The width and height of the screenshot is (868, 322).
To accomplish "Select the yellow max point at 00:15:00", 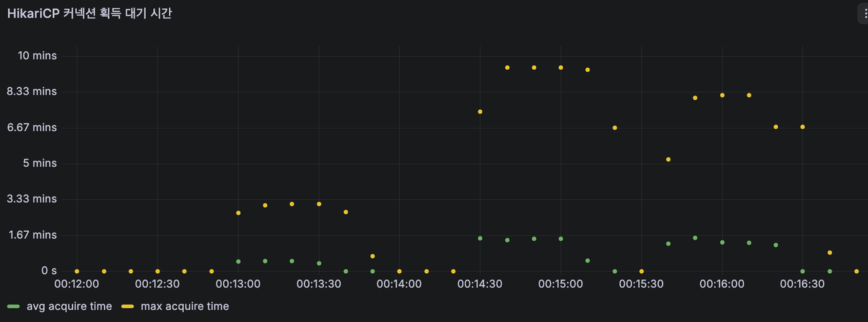I will [x=561, y=67].
